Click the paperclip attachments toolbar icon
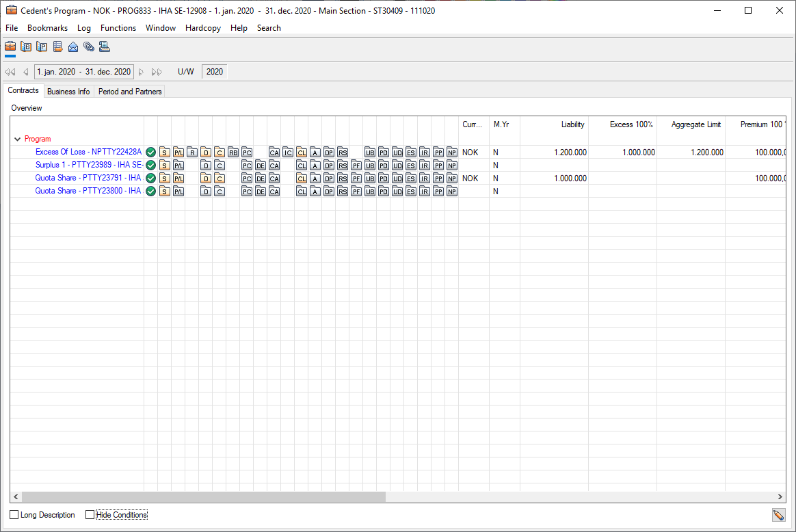The height and width of the screenshot is (532, 796). (89, 47)
